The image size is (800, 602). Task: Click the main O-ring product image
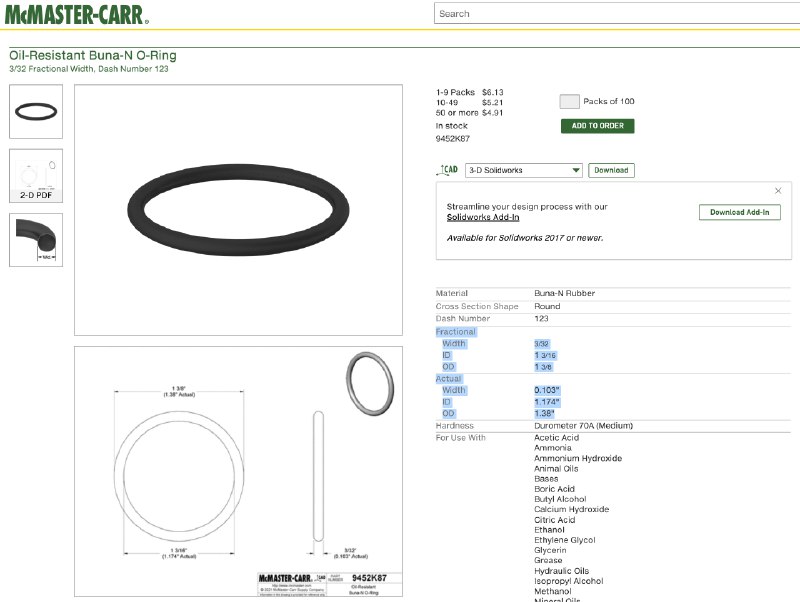(x=238, y=210)
